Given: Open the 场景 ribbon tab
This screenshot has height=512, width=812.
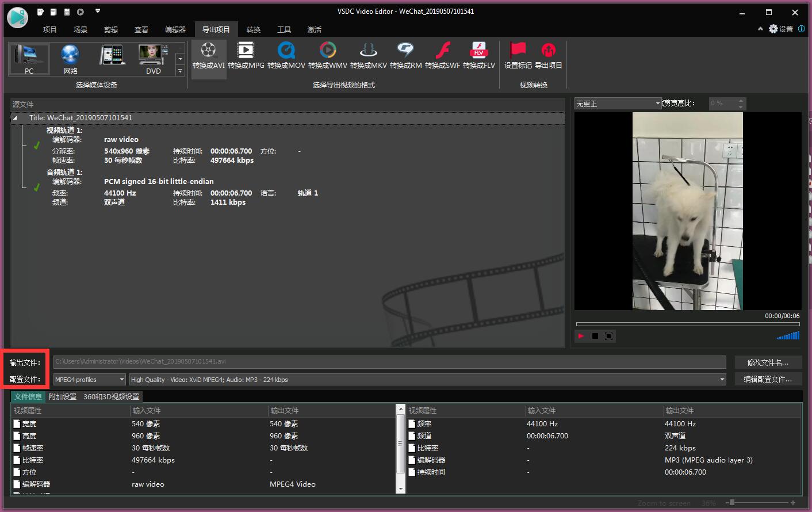Looking at the screenshot, I should (x=81, y=30).
